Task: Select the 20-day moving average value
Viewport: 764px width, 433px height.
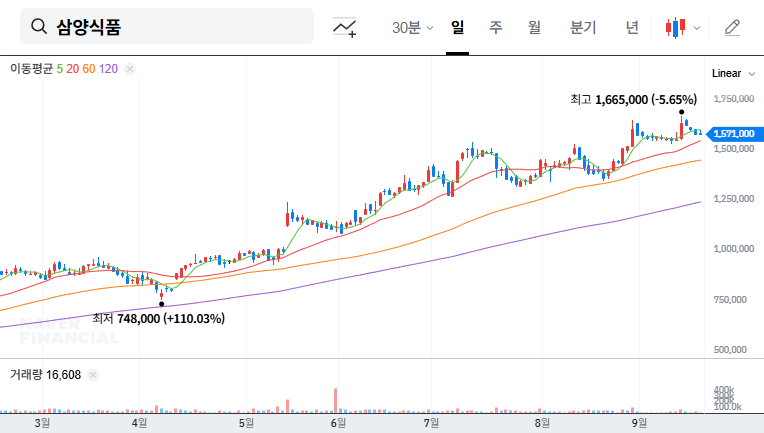Action: [73, 69]
